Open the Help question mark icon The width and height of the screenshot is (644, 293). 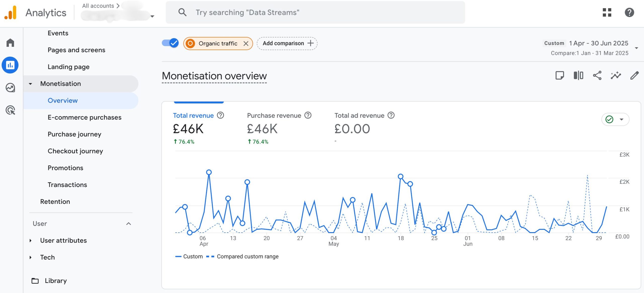pos(629,12)
